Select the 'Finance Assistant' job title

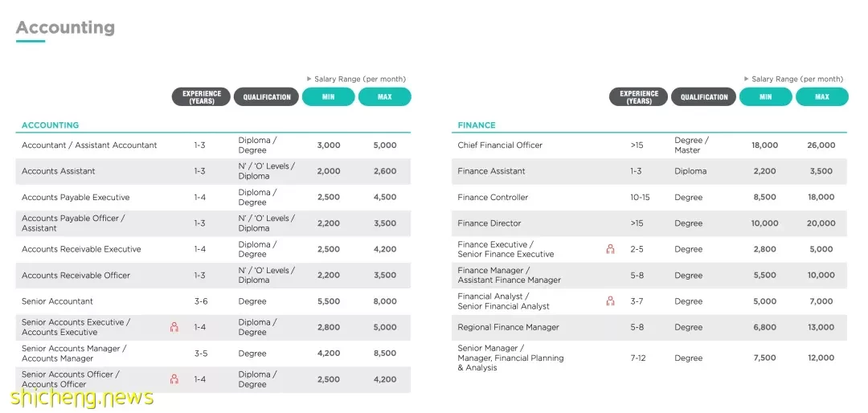(491, 171)
